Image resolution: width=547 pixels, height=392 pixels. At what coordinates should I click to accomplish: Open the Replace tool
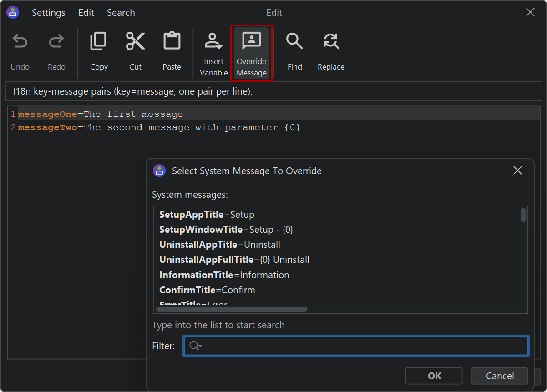331,42
